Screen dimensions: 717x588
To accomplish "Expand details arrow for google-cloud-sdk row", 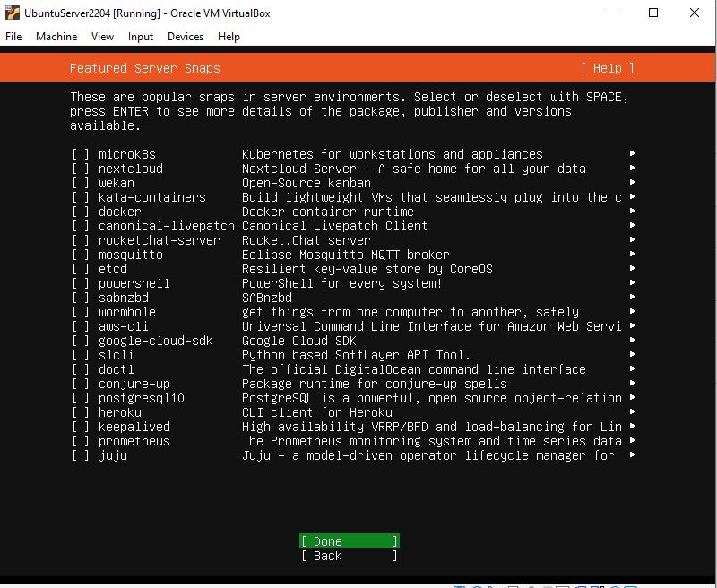I will pyautogui.click(x=633, y=340).
